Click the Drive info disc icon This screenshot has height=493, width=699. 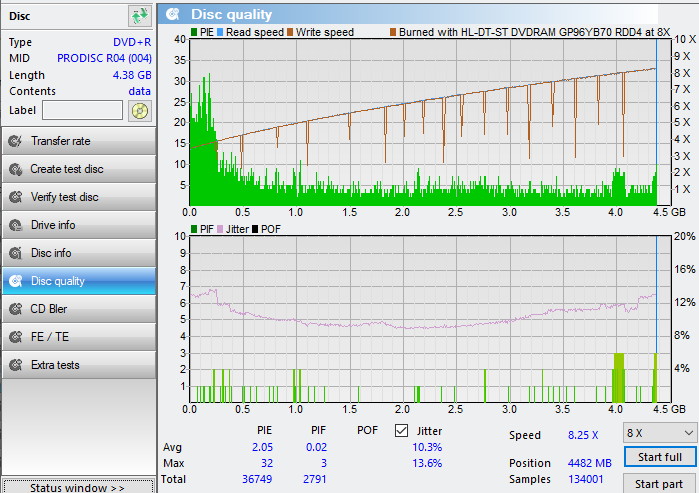pos(15,225)
